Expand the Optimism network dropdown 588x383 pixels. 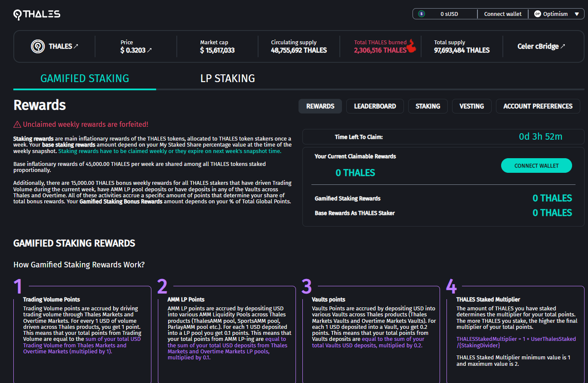577,14
